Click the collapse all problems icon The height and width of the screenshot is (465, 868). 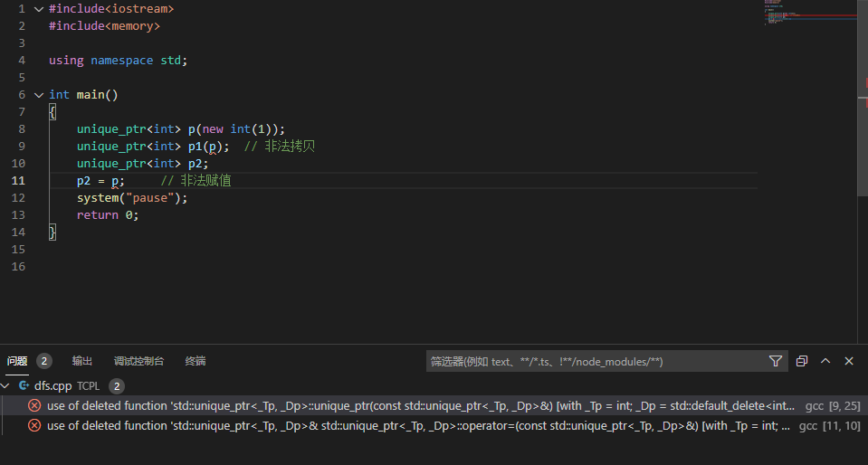click(802, 362)
